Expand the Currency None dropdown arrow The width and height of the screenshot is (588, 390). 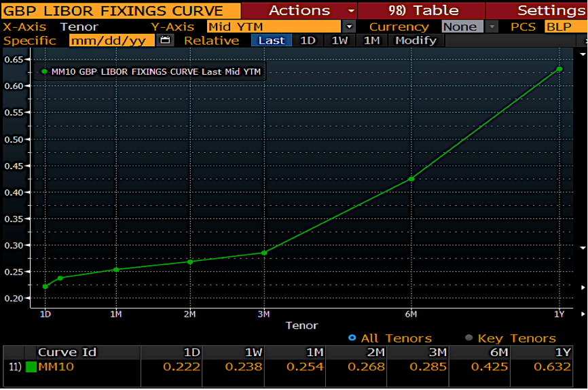pos(492,26)
